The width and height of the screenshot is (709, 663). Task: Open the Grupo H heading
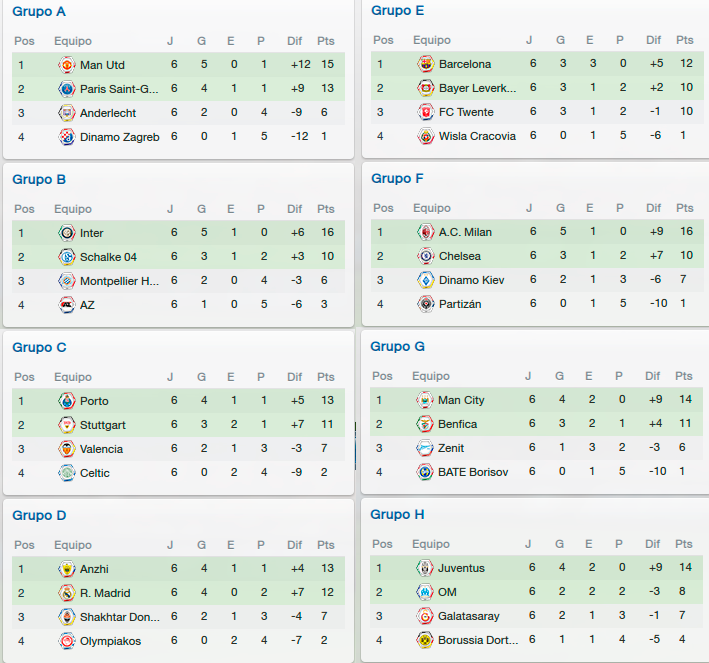[397, 514]
